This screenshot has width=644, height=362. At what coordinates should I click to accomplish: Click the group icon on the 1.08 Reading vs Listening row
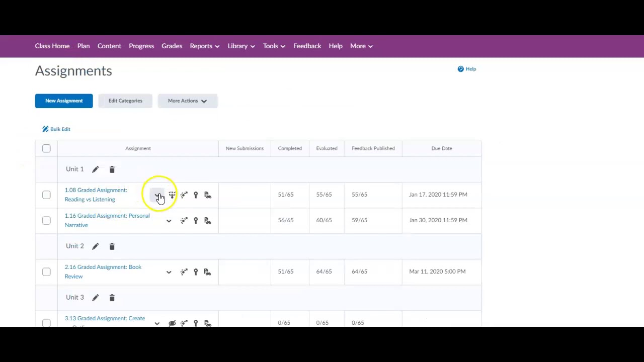(x=172, y=195)
